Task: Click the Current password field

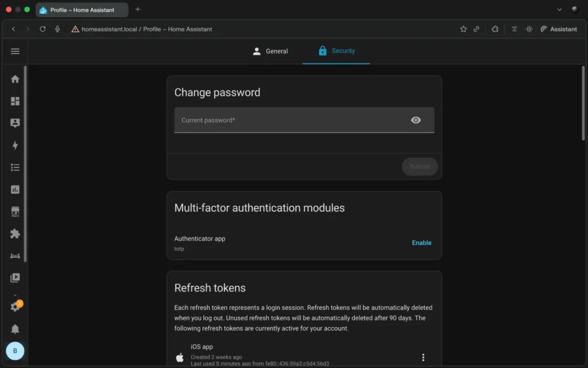Action: 304,120
